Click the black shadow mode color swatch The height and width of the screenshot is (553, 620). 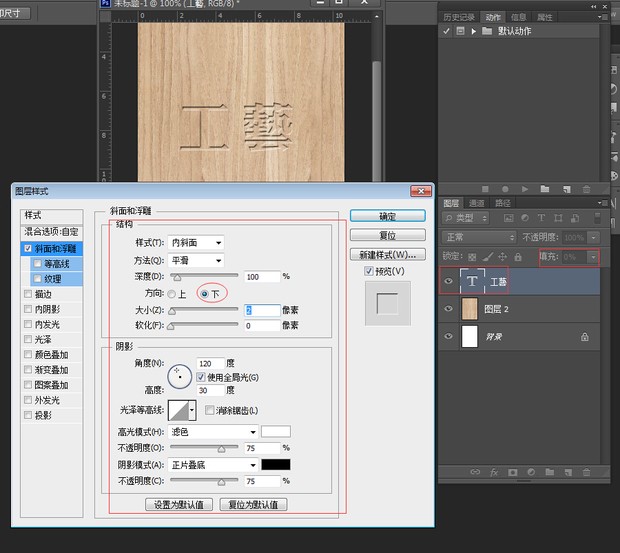[275, 465]
